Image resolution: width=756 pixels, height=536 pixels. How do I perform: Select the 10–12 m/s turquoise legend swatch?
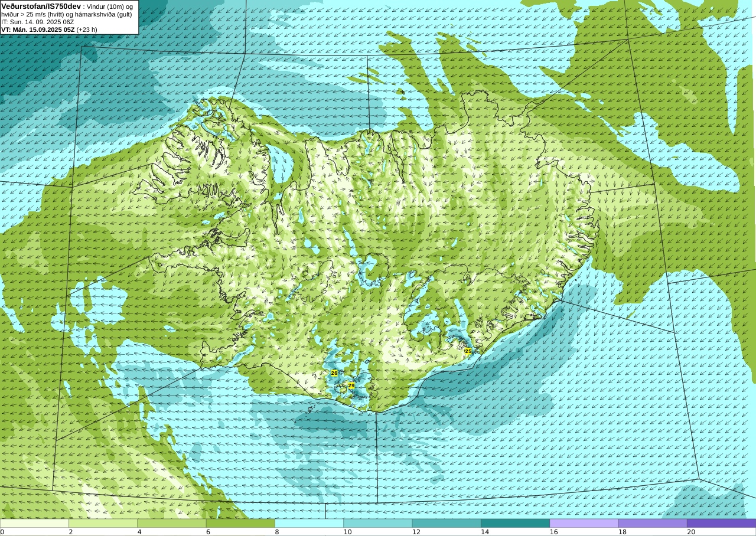coord(378,523)
